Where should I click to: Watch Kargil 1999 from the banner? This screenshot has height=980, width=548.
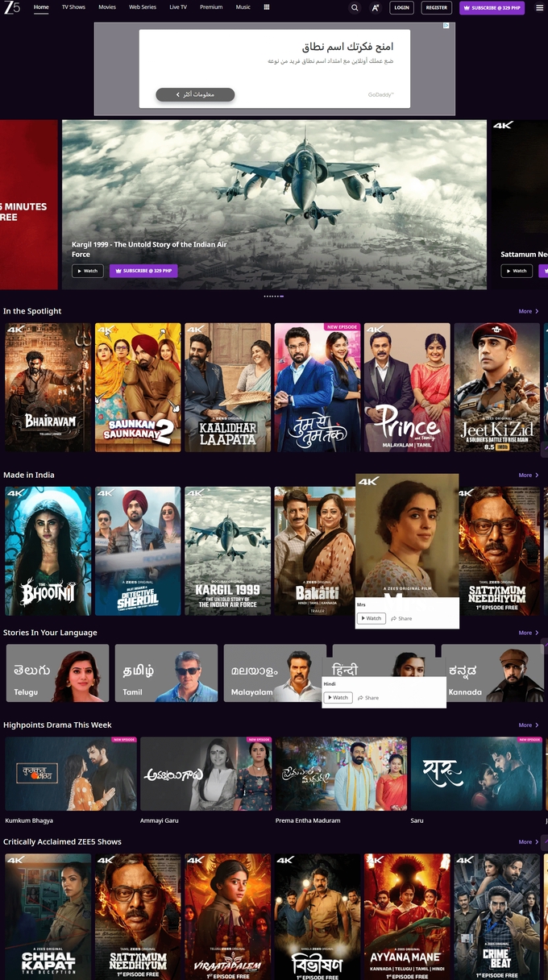88,271
